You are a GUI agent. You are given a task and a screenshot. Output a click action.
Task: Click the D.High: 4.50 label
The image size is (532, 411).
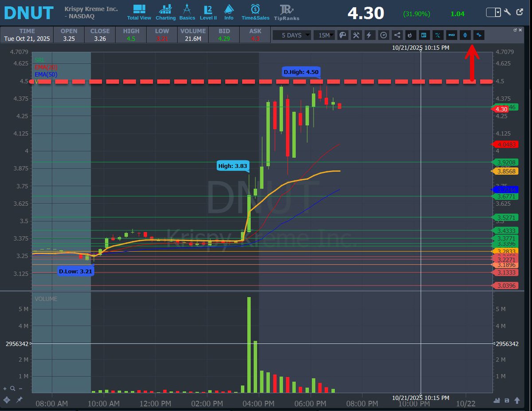click(x=301, y=72)
